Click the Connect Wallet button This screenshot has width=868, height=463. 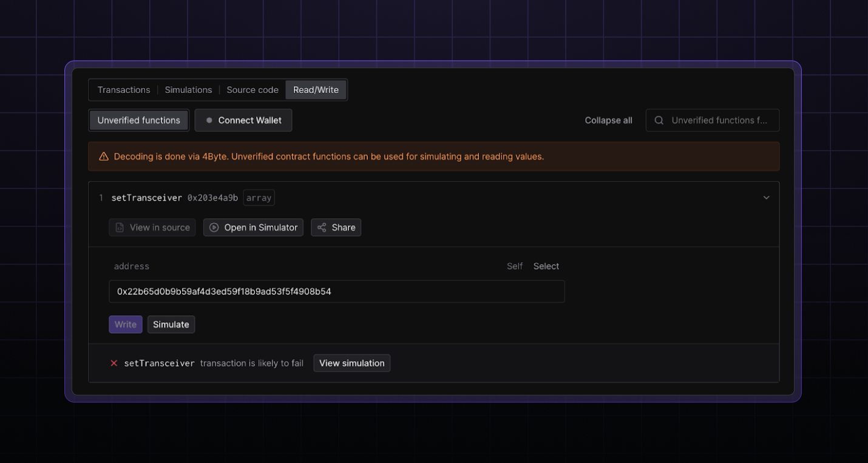tap(243, 120)
